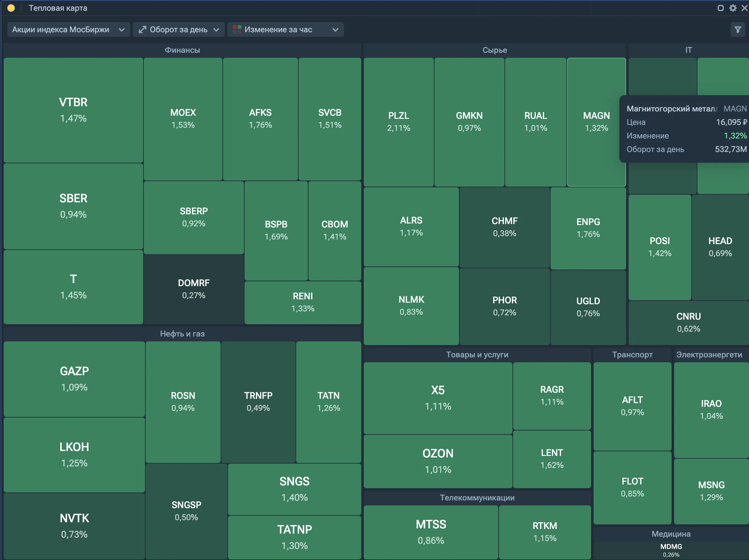The width and height of the screenshot is (749, 560).
Task: Click the red-green color squares icon
Action: point(237,29)
